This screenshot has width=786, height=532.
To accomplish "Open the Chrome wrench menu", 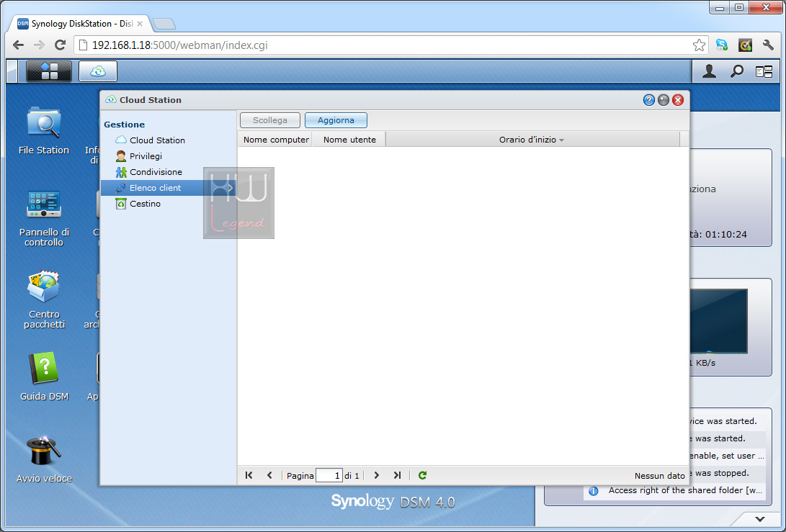I will 768,45.
